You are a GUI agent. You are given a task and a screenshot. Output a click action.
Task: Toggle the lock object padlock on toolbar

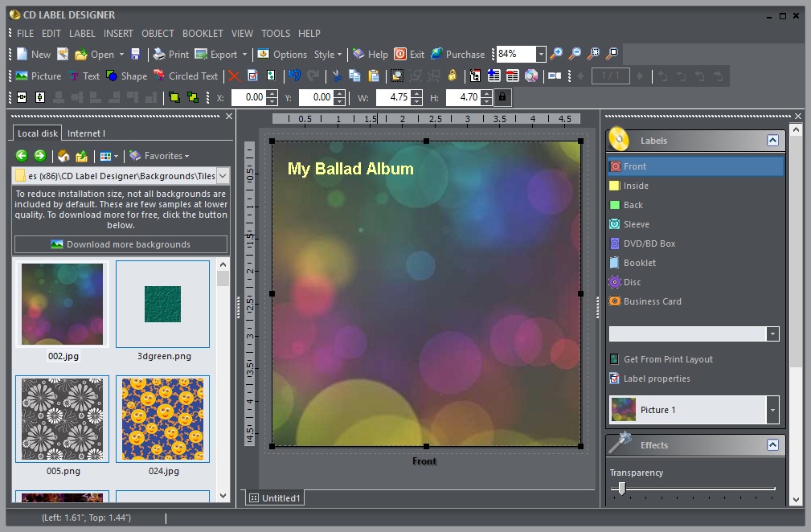451,76
